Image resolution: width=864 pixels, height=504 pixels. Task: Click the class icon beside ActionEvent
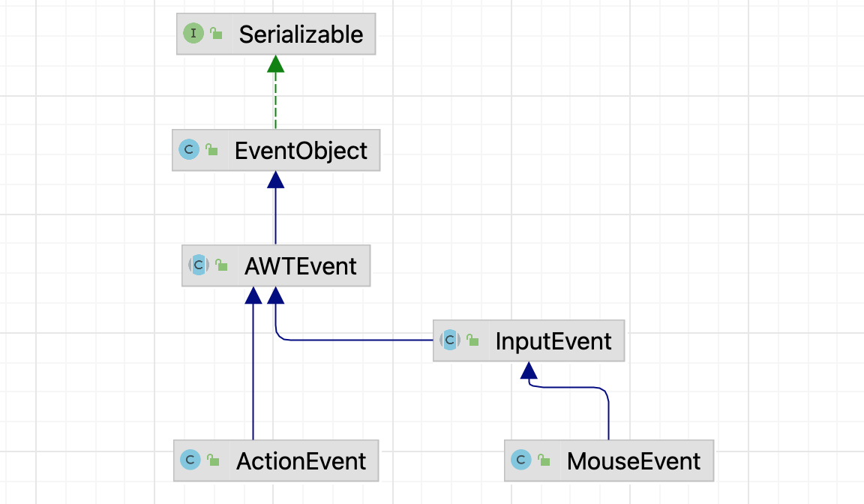(x=190, y=460)
